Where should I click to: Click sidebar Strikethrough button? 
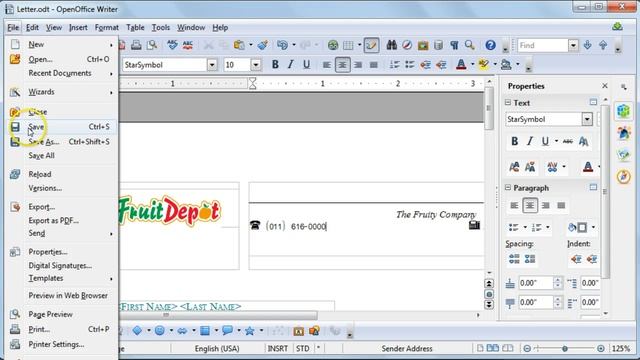tap(568, 141)
